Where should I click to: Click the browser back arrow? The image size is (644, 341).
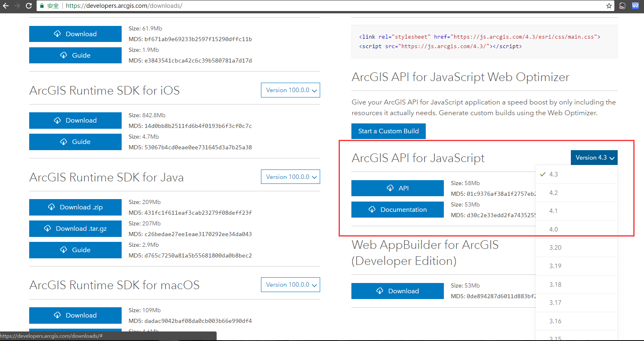tap(6, 6)
